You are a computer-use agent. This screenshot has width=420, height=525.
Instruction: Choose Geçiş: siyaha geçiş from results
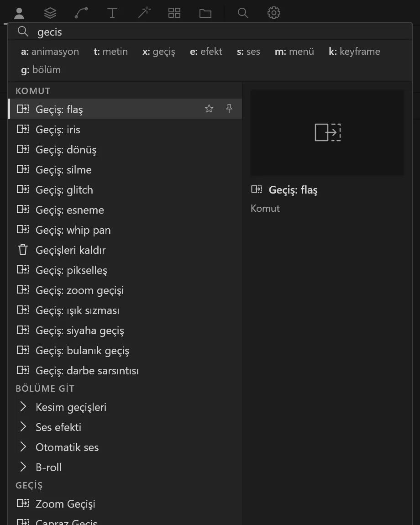pyautogui.click(x=125, y=330)
